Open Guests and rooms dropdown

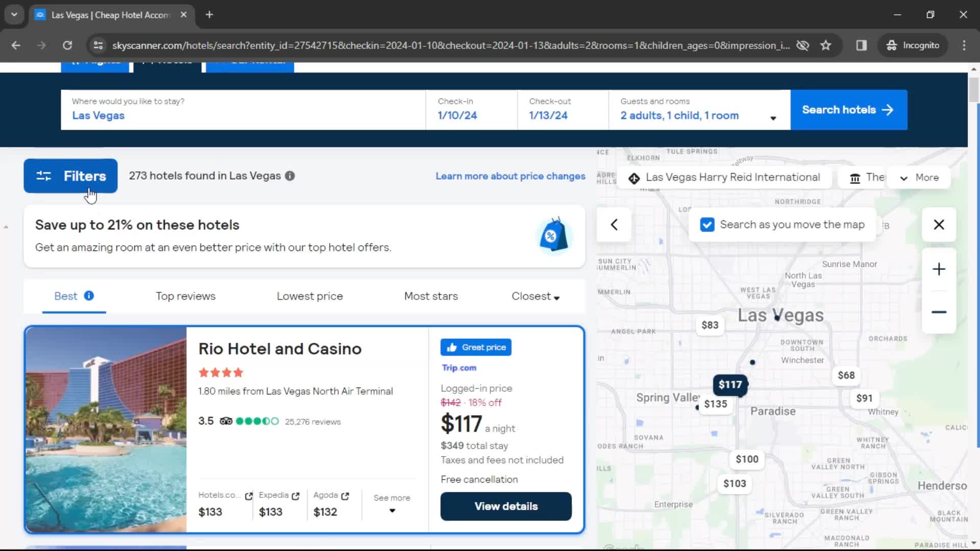(x=699, y=110)
